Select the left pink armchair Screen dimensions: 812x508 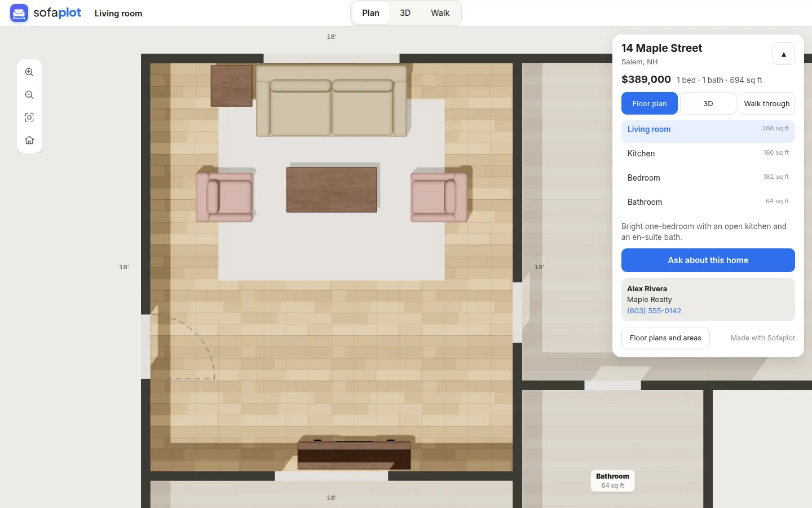(x=224, y=197)
